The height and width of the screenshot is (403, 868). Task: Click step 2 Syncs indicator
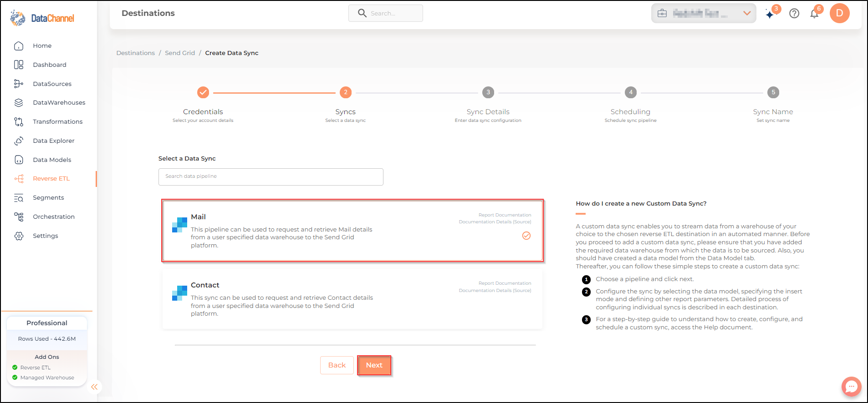[x=346, y=92]
